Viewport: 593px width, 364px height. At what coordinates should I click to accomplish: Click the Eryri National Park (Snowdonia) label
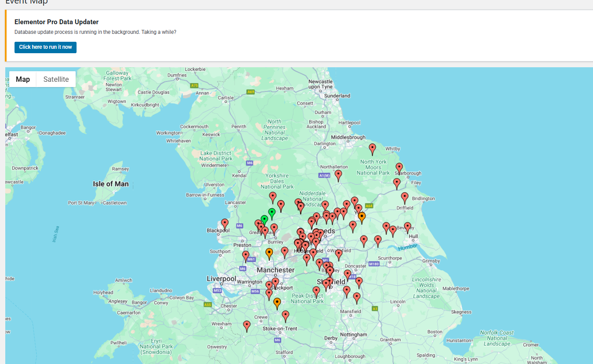click(x=156, y=346)
